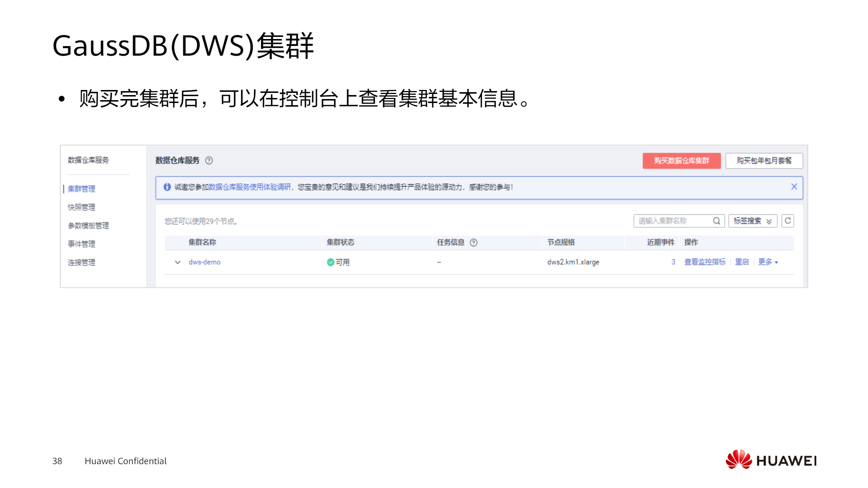Open 连接管理 in sidebar

pos(81,262)
